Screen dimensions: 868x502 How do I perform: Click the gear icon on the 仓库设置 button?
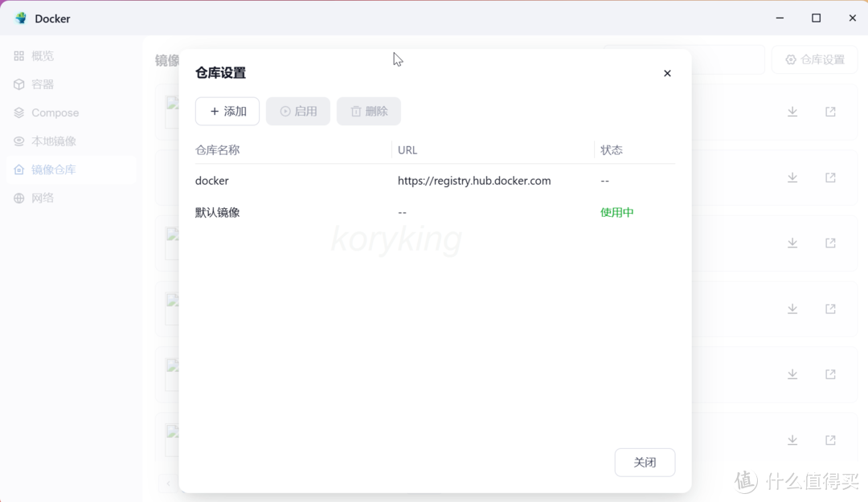click(791, 59)
